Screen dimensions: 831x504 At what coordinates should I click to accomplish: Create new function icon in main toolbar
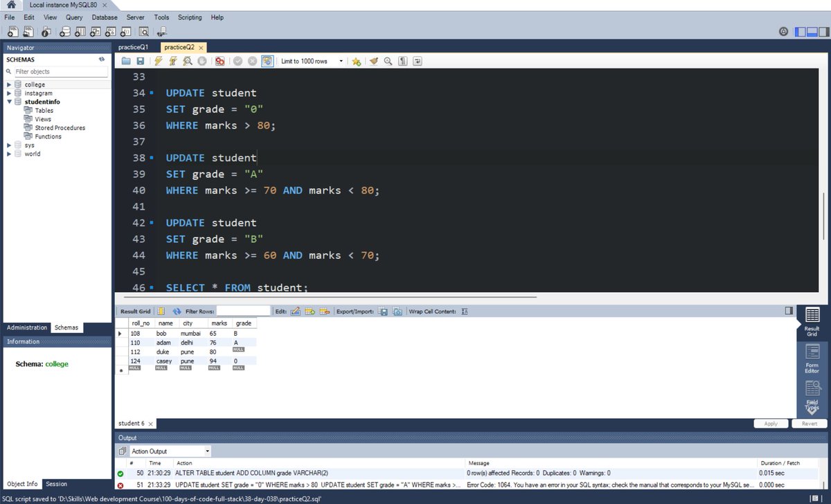pyautogui.click(x=126, y=31)
